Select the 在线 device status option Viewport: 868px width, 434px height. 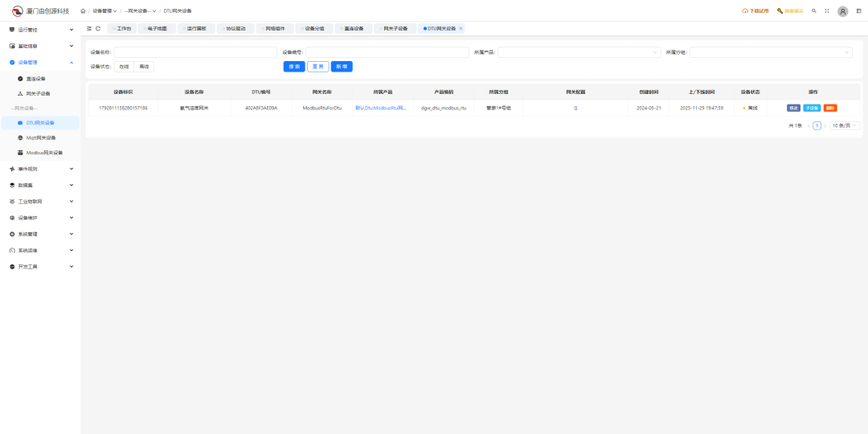(124, 67)
